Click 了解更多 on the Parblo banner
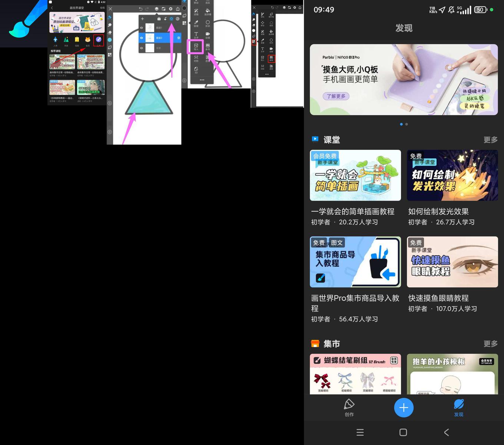Viewport: 504px width, 445px height. pos(336,96)
